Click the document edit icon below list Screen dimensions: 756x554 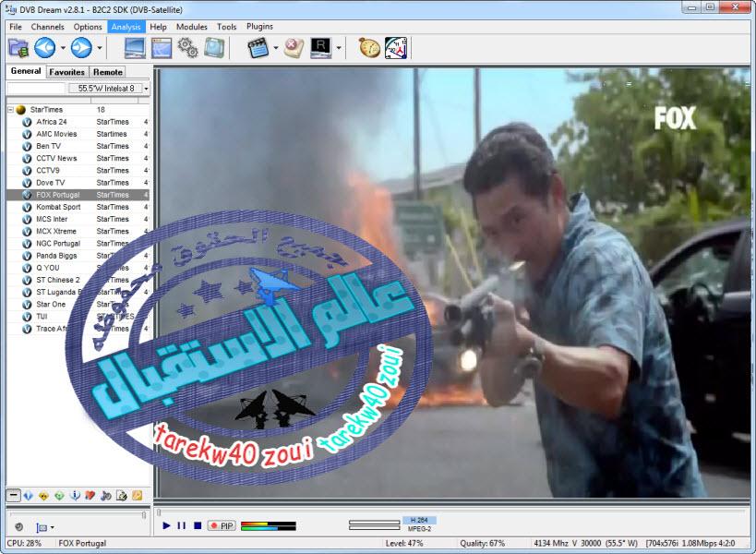pos(122,496)
